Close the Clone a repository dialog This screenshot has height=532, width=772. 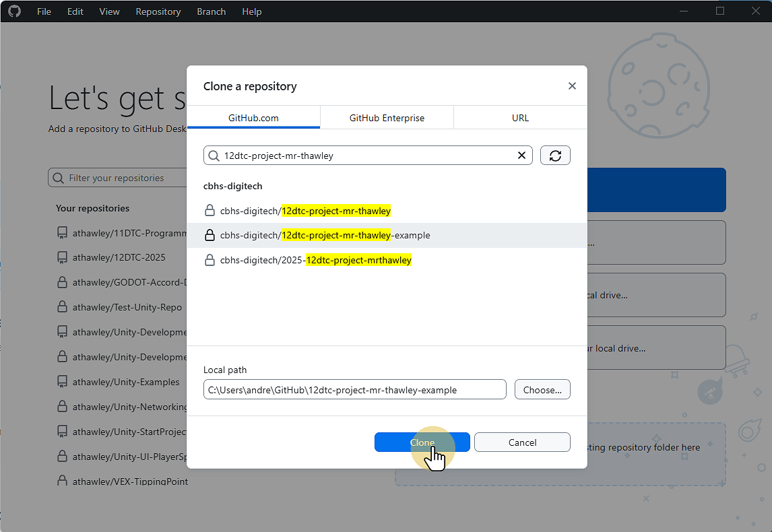572,86
